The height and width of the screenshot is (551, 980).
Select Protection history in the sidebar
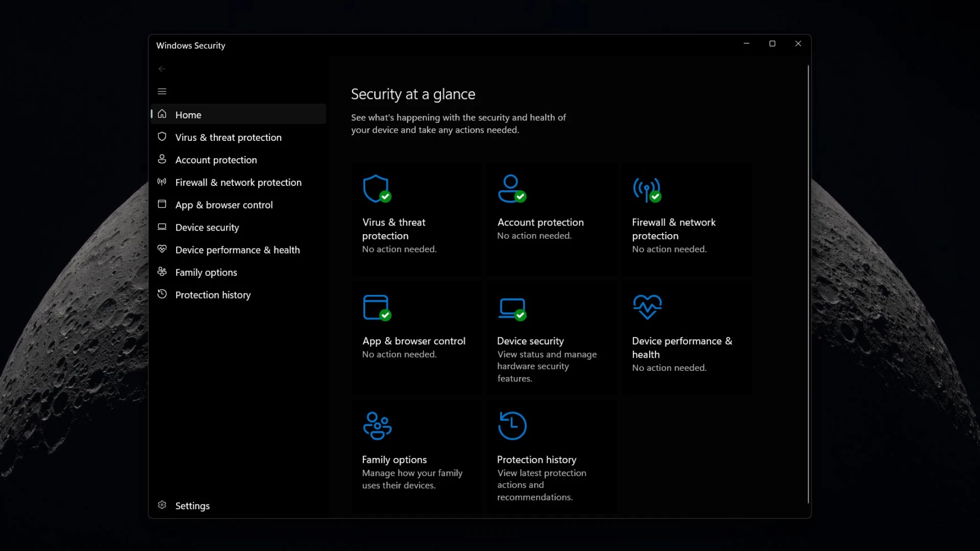point(213,295)
